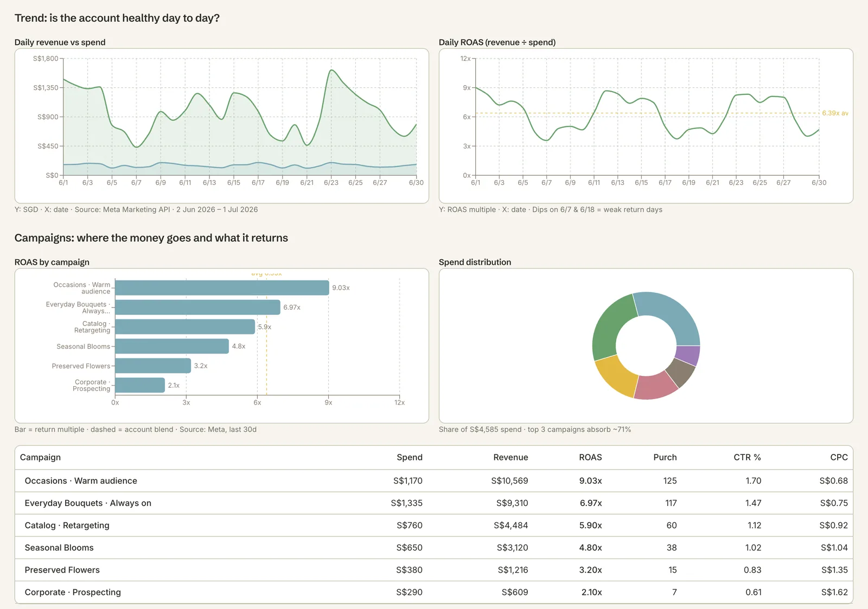
Task: Click the S$1,350 axis label
Action: (46, 88)
